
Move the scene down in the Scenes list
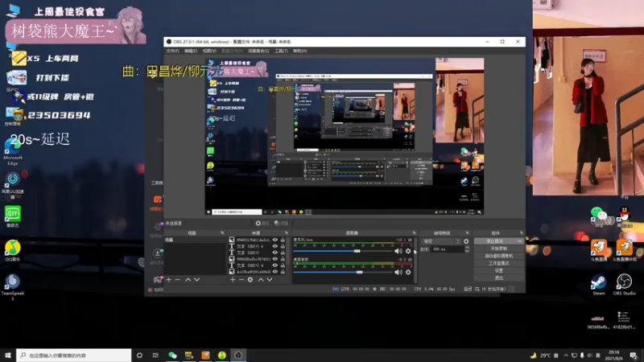pos(196,279)
